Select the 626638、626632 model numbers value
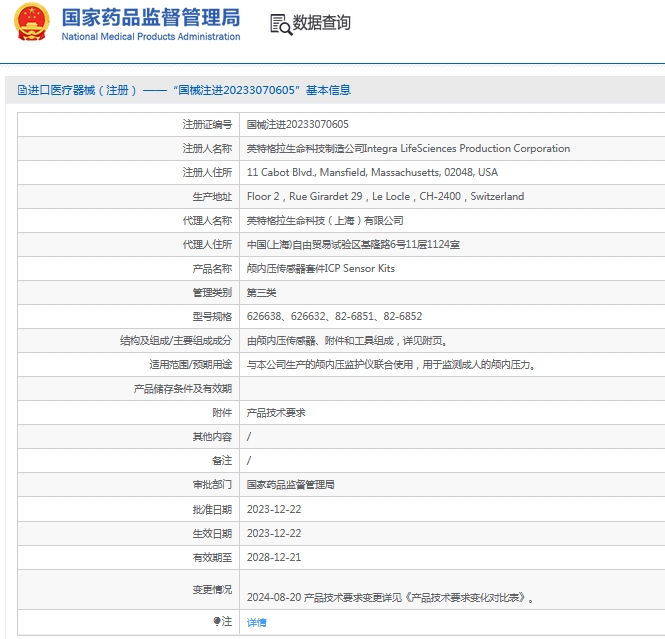Screen dimensions: 665x639 335,316
